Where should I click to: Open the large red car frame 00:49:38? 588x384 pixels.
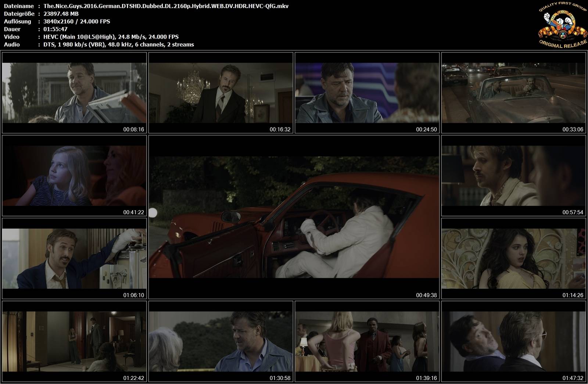coord(294,217)
